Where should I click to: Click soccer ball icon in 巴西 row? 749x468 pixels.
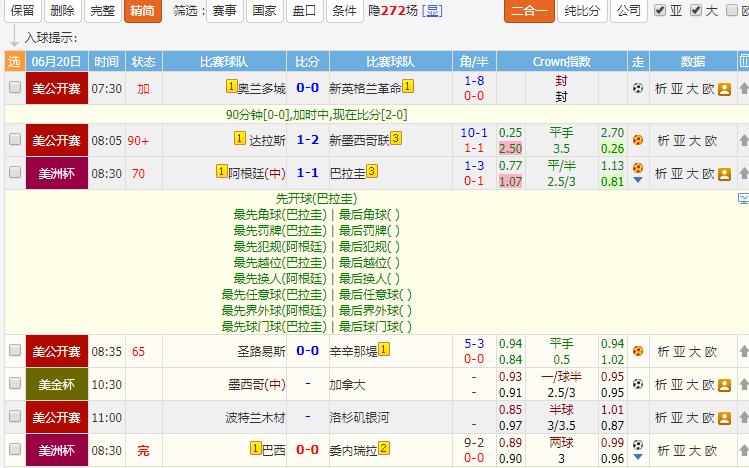638,445
